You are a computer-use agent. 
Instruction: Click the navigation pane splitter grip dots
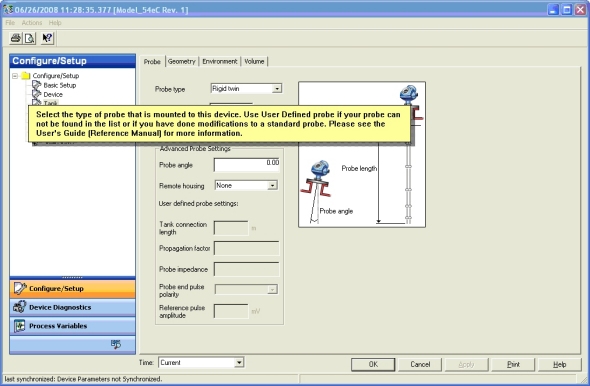(x=72, y=277)
